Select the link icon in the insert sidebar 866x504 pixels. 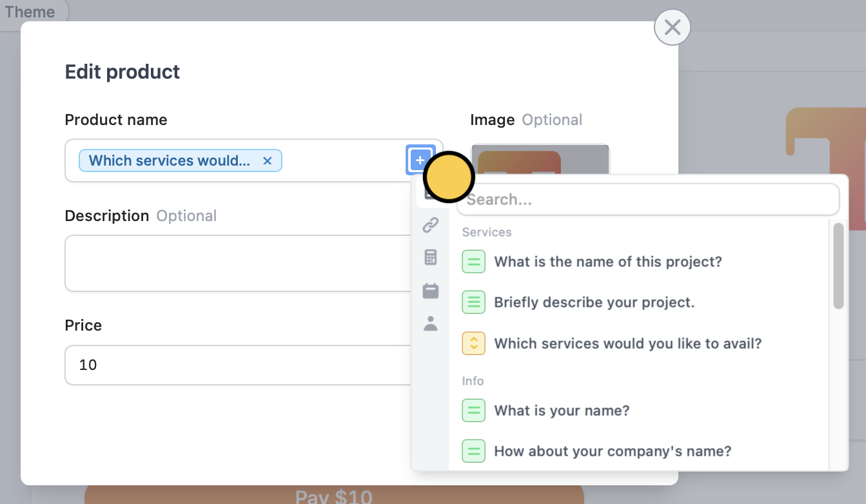coord(431,224)
